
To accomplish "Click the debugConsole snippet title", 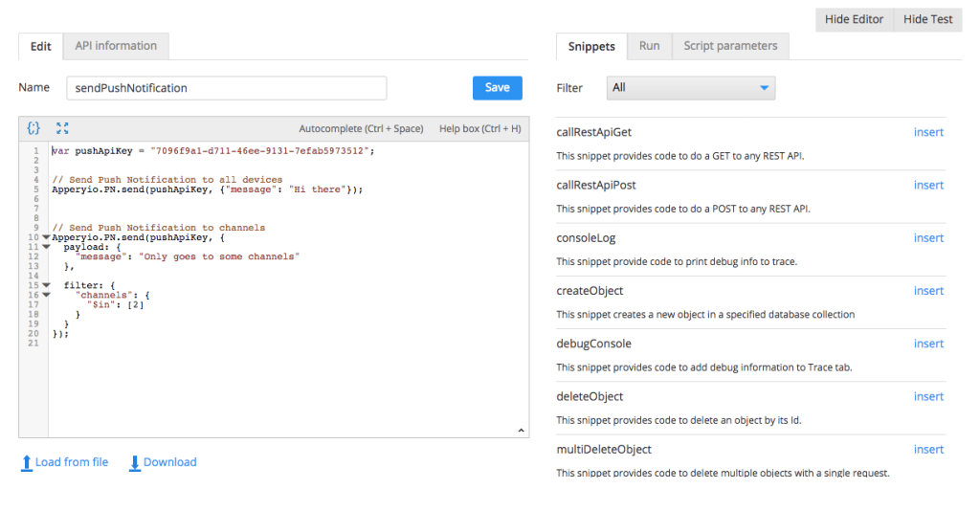I will [x=593, y=344].
